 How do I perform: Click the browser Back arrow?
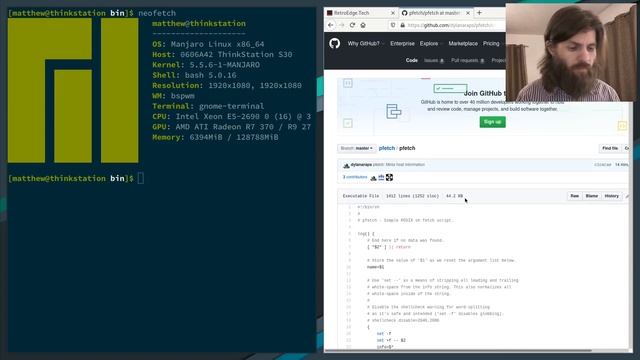click(x=331, y=25)
